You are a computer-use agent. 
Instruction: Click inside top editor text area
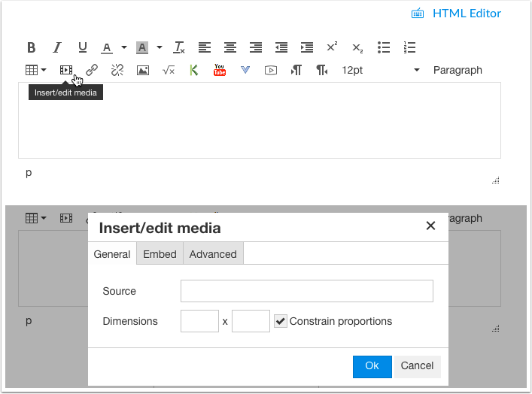pyautogui.click(x=260, y=120)
